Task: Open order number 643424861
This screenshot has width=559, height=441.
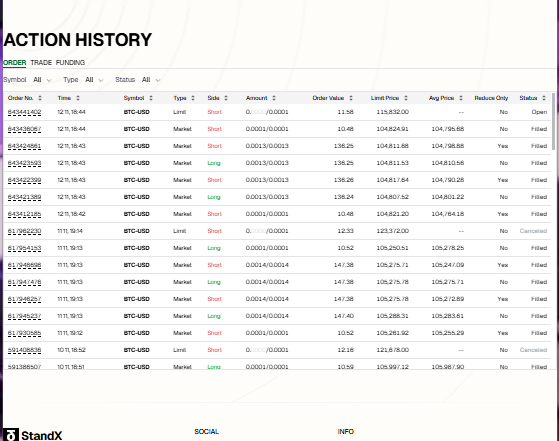Action: (x=25, y=146)
